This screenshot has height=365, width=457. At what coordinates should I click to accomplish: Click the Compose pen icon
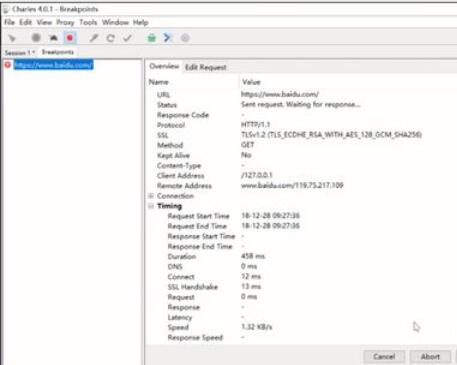click(94, 38)
